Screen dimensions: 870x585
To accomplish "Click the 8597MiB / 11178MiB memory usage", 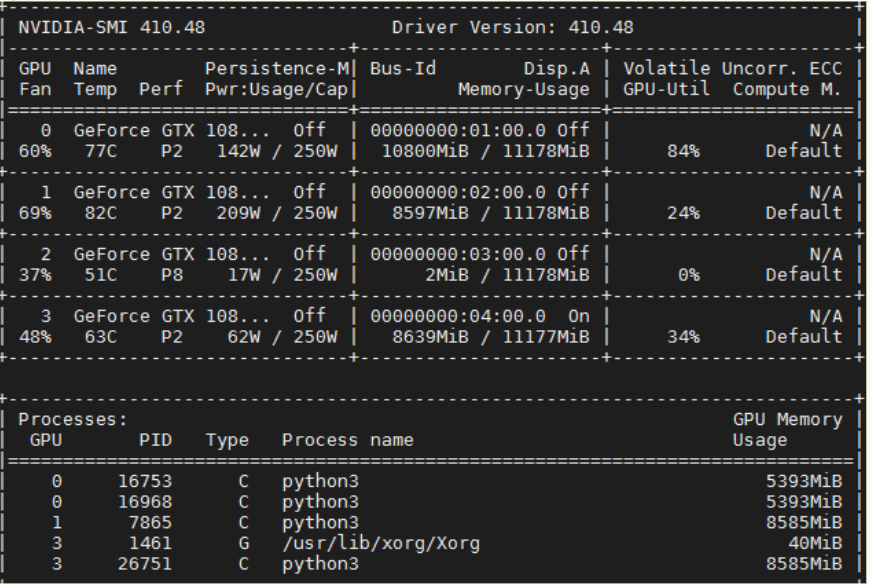I will (x=491, y=213).
